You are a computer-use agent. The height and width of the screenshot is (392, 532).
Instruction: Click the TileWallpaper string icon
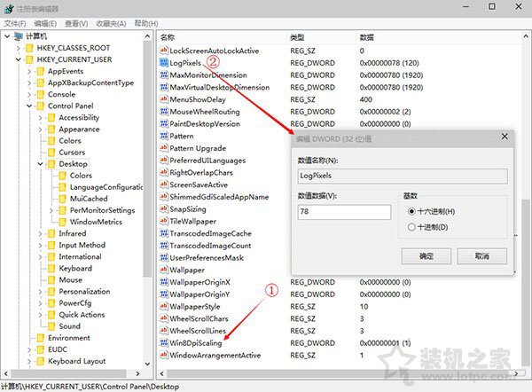(164, 222)
